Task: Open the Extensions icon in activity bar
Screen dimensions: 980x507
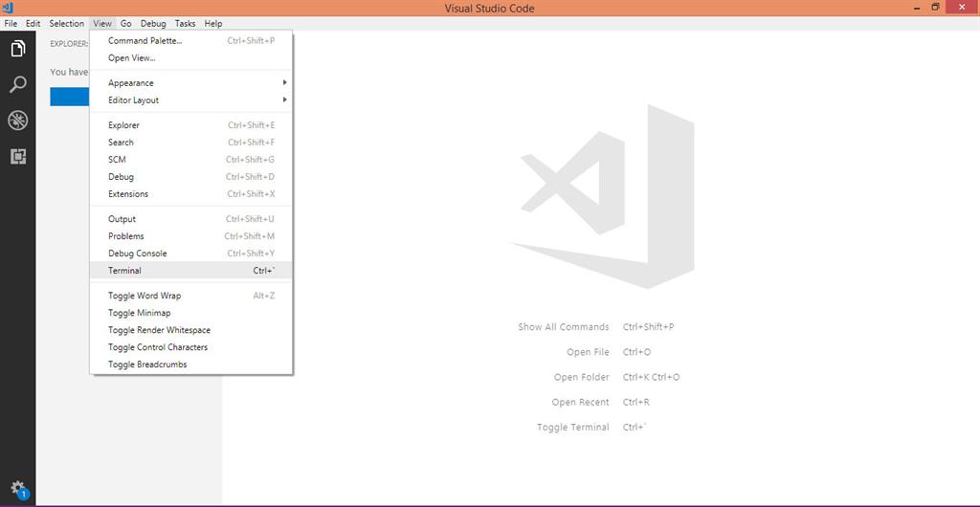Action: pos(18,156)
